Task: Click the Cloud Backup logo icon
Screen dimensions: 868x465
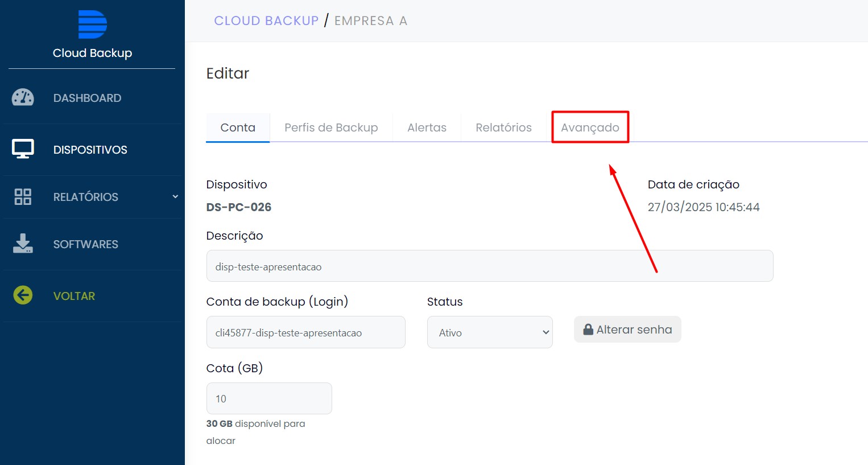Action: point(92,24)
